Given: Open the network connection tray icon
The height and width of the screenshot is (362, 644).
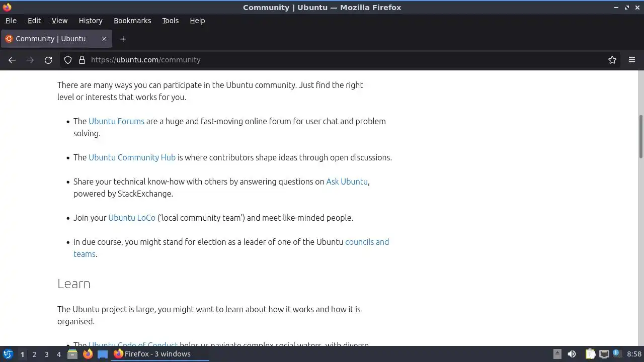Looking at the screenshot, I should coord(604,354).
